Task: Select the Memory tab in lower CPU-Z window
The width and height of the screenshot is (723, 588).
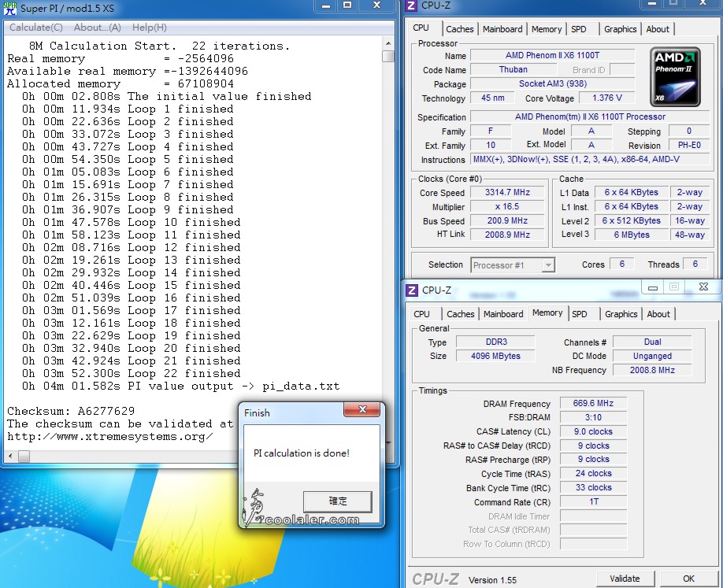Action: [x=547, y=313]
